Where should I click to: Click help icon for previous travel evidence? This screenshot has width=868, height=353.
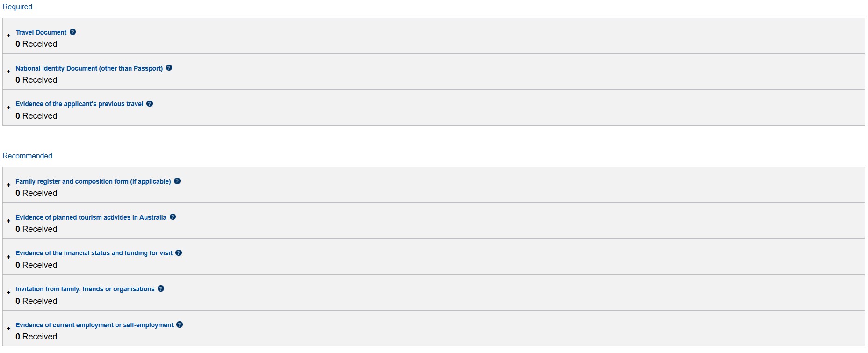pos(150,104)
